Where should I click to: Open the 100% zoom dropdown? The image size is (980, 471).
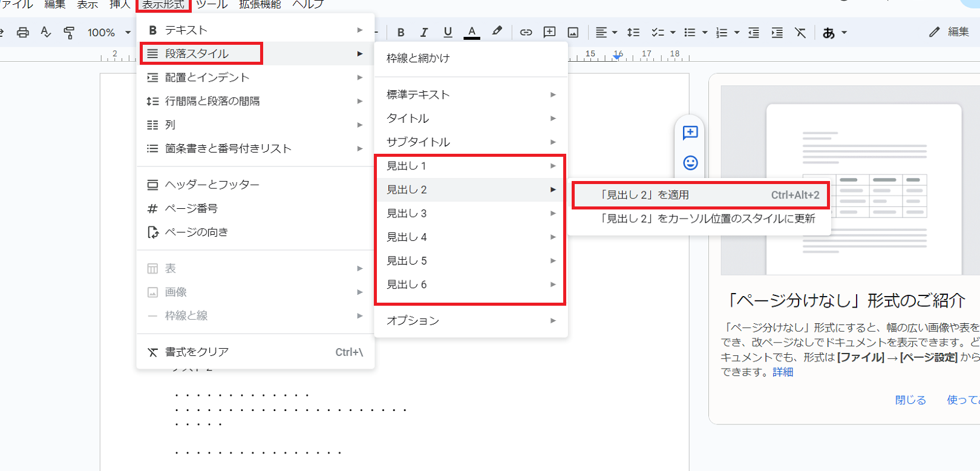click(109, 33)
